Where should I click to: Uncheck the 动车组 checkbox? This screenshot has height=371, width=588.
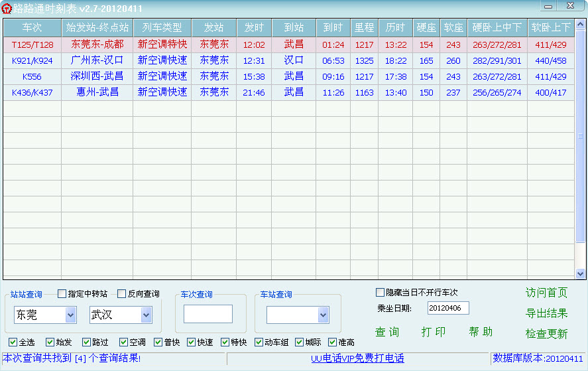[259, 342]
